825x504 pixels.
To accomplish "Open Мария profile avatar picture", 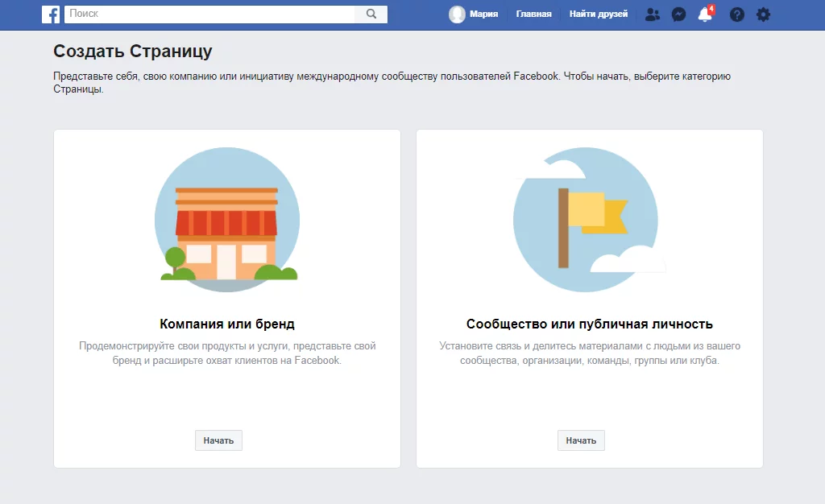I will pyautogui.click(x=457, y=14).
